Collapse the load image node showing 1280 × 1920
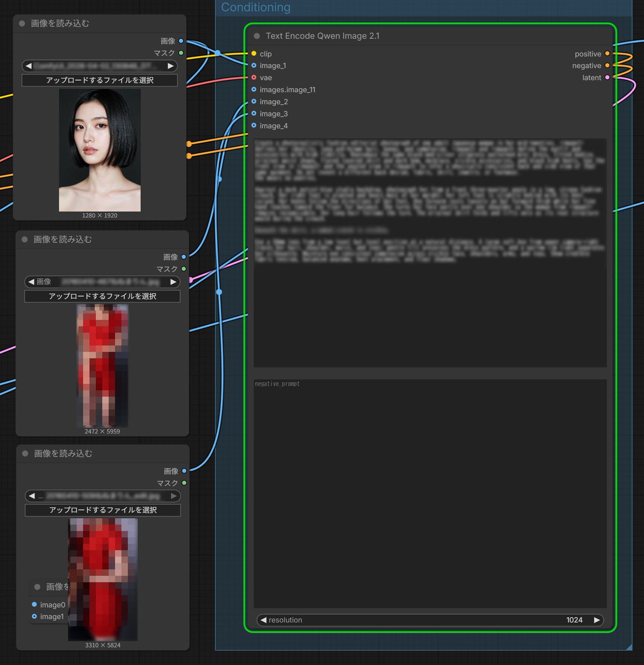 pyautogui.click(x=22, y=24)
